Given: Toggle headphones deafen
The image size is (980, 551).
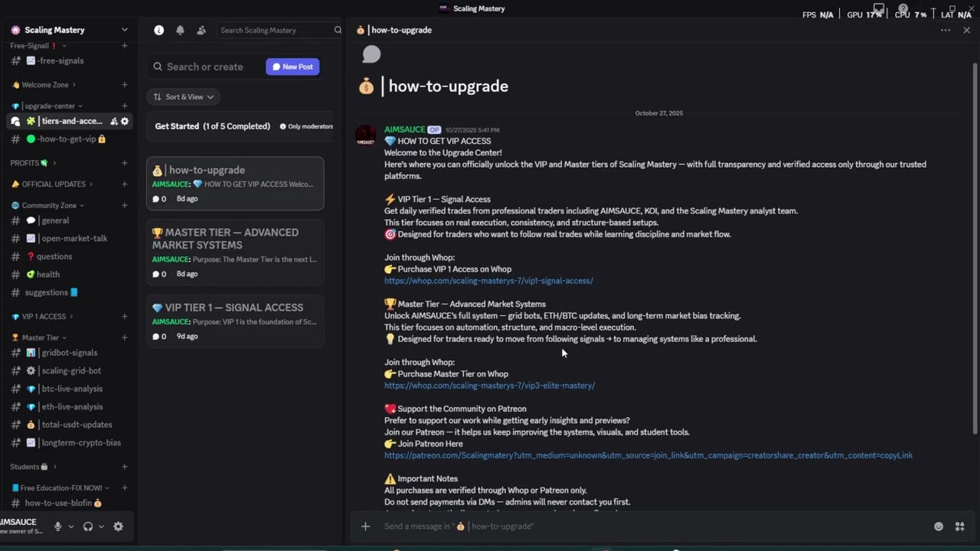Looking at the screenshot, I should coord(88,527).
